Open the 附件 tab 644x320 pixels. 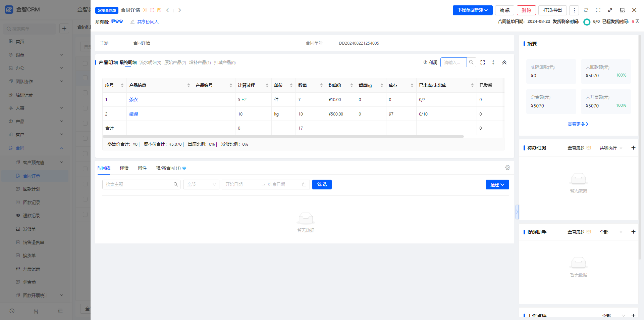point(142,168)
